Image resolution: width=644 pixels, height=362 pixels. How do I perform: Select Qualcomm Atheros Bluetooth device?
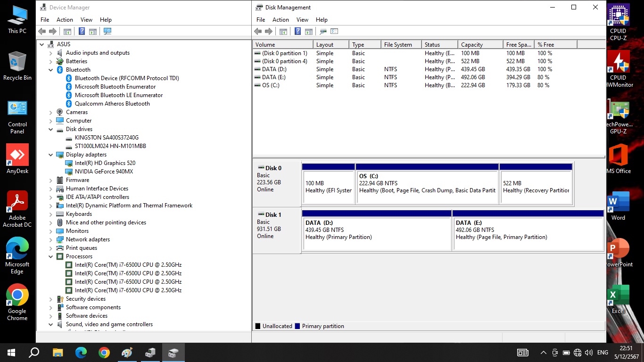click(112, 104)
